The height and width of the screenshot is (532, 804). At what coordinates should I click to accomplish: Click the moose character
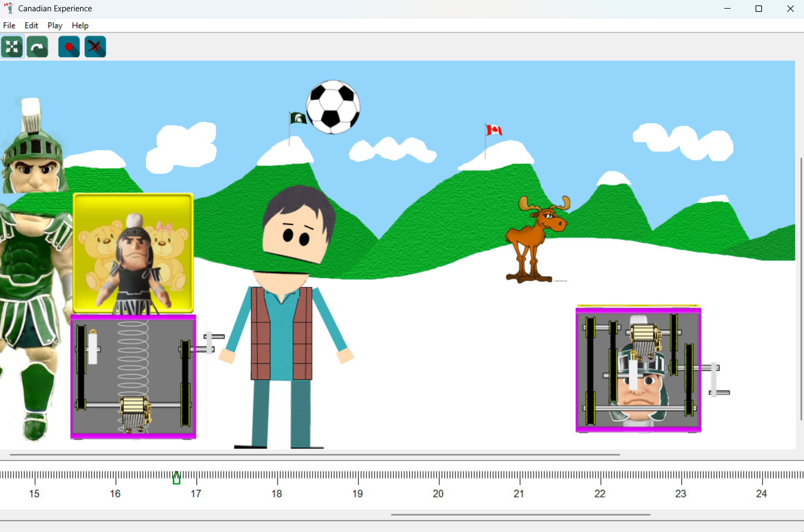click(x=537, y=239)
